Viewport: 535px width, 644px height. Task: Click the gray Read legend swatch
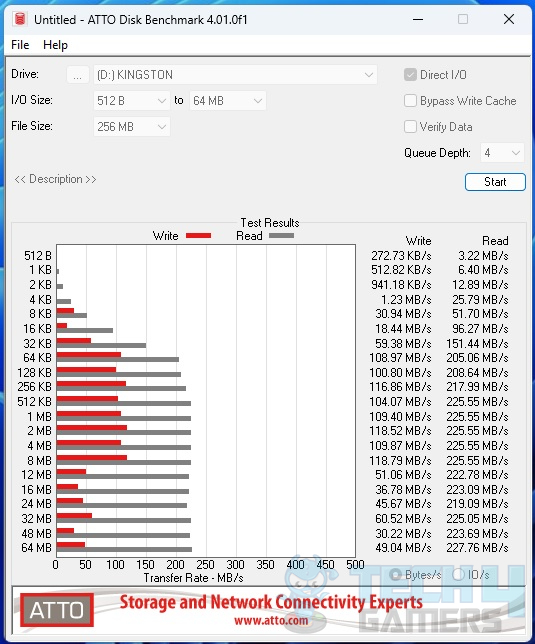281,236
